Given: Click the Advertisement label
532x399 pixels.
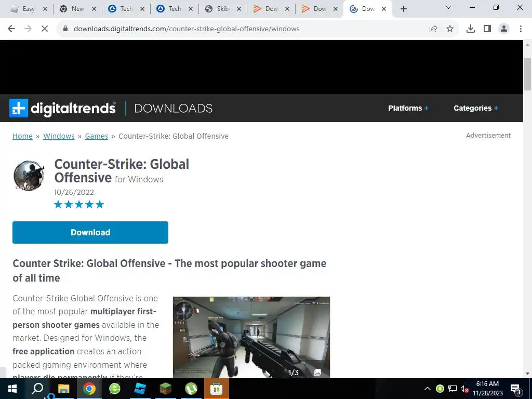Looking at the screenshot, I should click(488, 136).
